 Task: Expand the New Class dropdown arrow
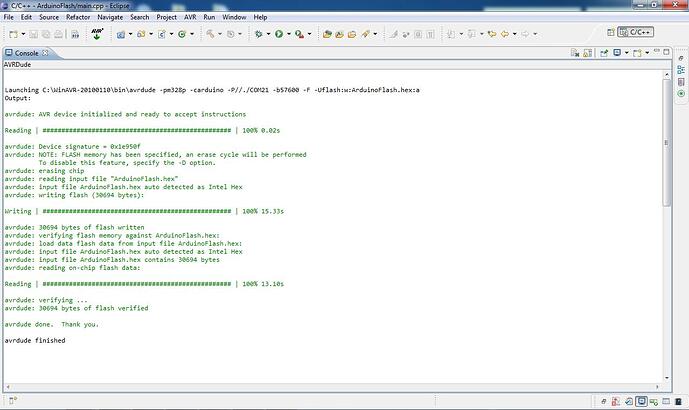(x=192, y=34)
